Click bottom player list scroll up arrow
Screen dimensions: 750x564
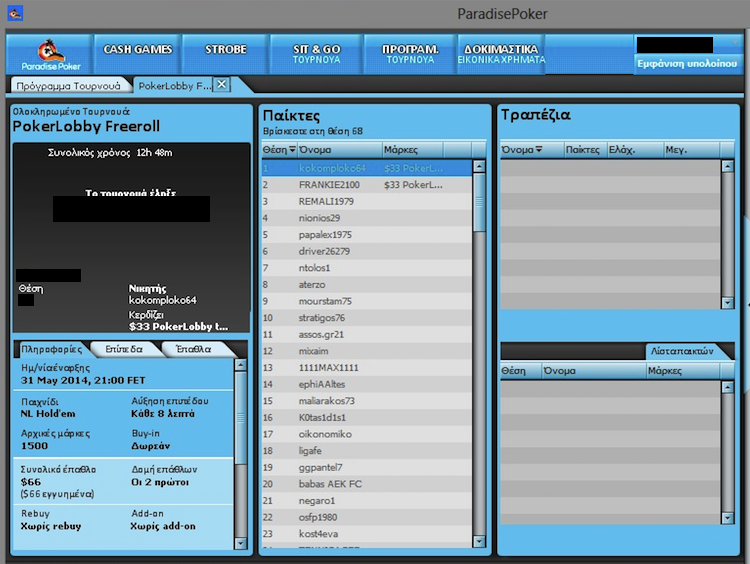(x=728, y=387)
